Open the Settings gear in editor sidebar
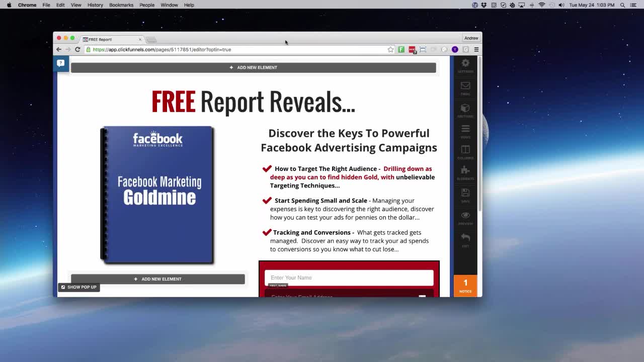The height and width of the screenshot is (362, 644). (465, 65)
